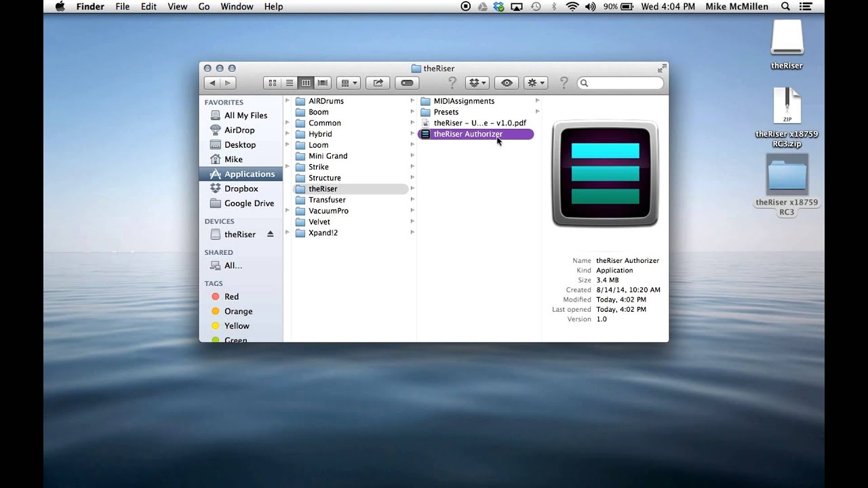Expand the Mini Grand folder arrow
The width and height of the screenshot is (868, 488).
pos(412,156)
